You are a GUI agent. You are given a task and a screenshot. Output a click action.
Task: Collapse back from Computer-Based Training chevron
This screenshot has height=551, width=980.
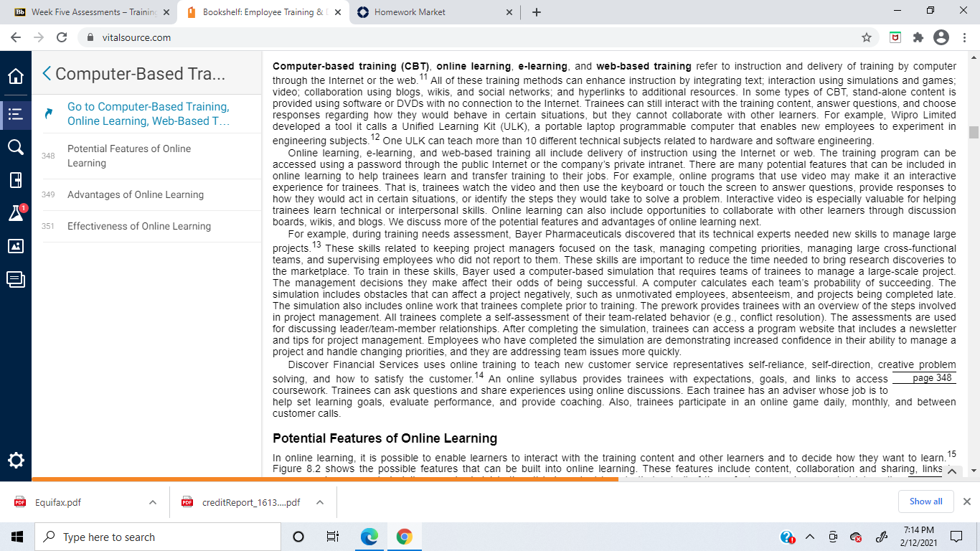click(x=47, y=73)
